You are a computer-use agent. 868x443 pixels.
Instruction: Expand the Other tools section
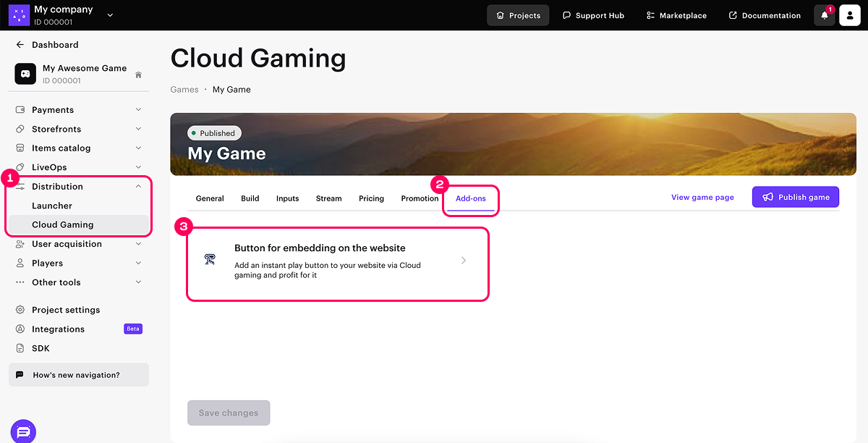pos(138,282)
